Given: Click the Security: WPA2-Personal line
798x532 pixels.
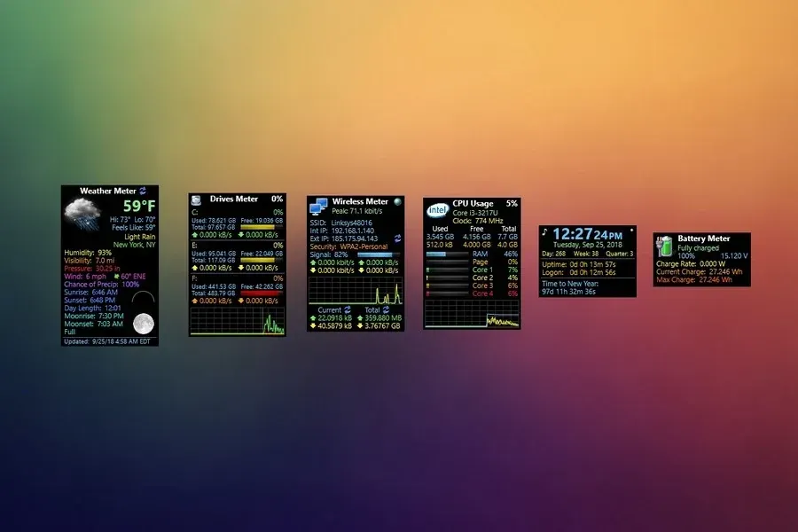Looking at the screenshot, I should [x=348, y=246].
